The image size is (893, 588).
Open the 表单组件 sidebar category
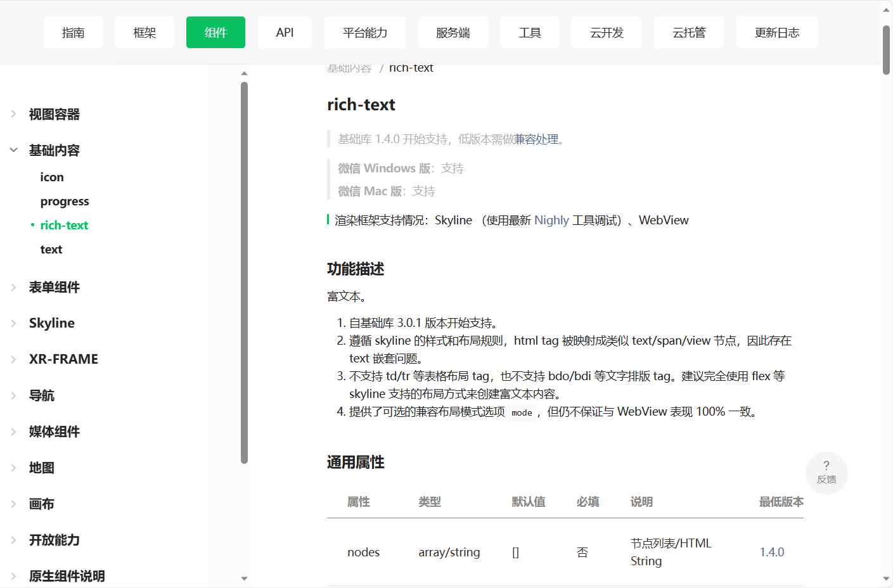55,288
